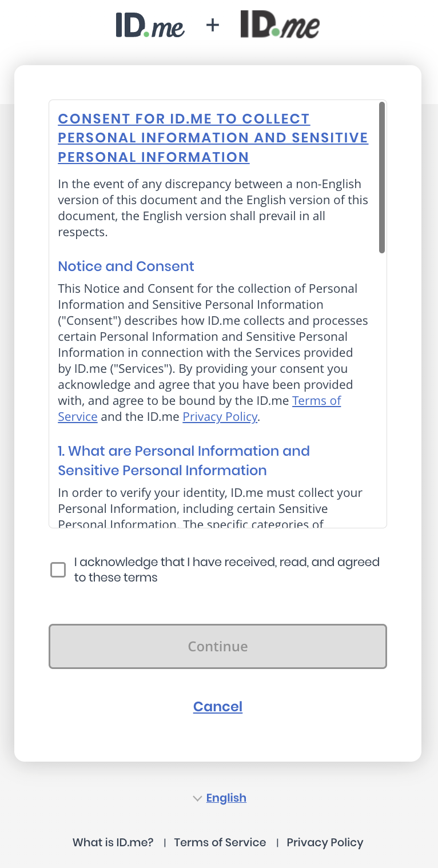
Task: Open Privacy Policy from the footer
Action: pyautogui.click(x=324, y=842)
